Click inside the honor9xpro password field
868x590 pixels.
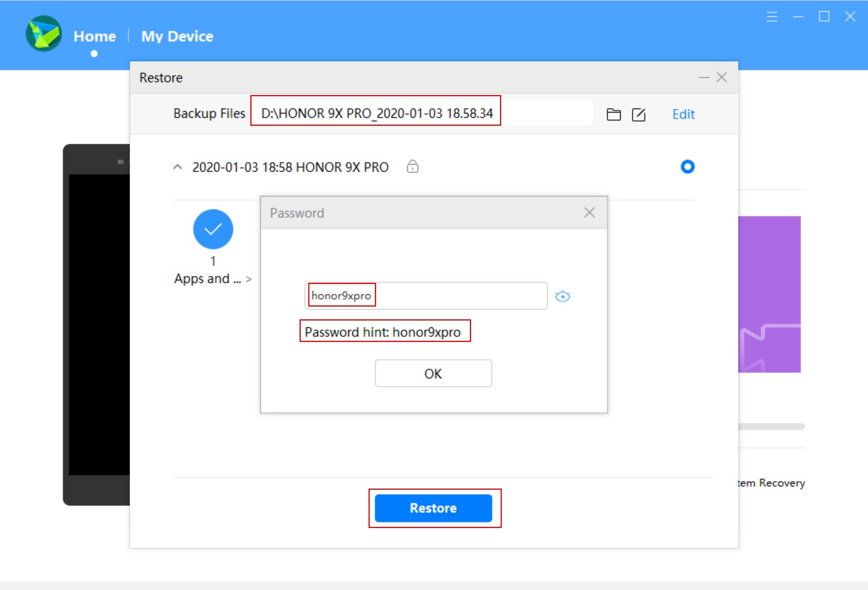pos(426,296)
